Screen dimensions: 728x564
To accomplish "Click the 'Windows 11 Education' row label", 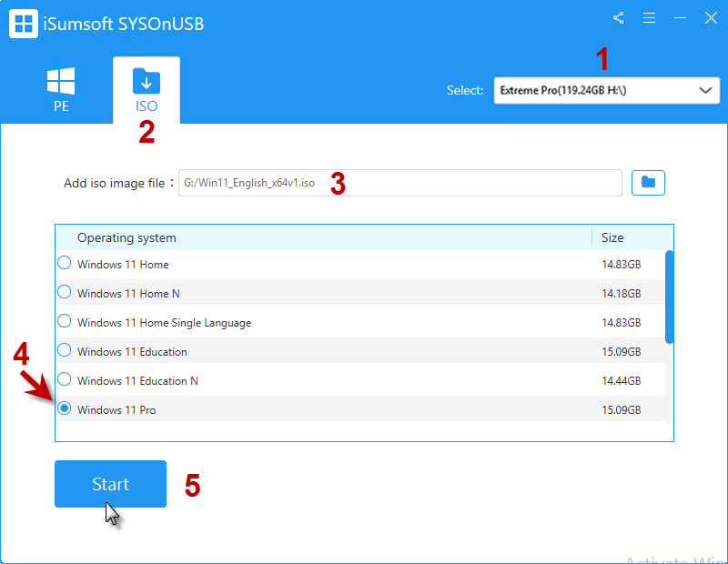I will pos(132,352).
